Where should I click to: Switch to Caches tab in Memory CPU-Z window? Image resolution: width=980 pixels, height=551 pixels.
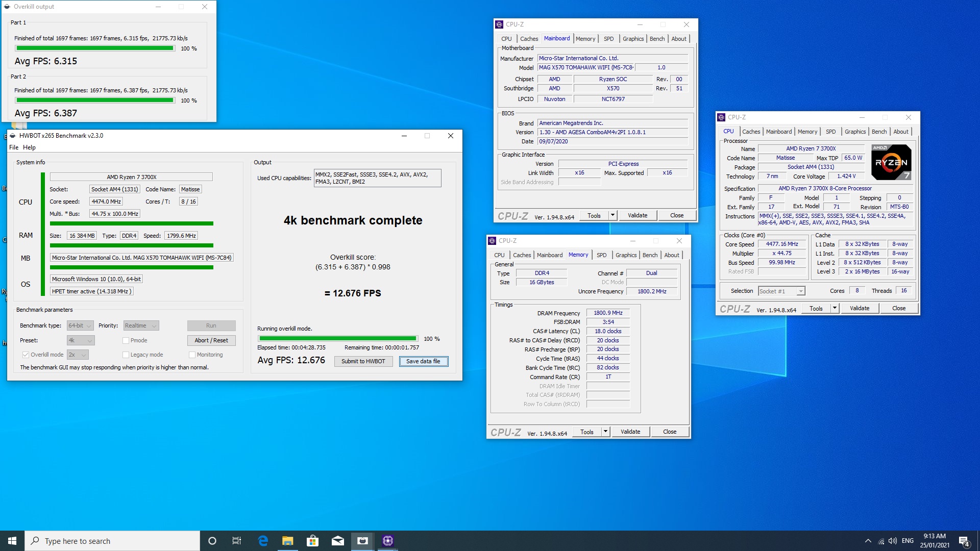[x=522, y=255]
